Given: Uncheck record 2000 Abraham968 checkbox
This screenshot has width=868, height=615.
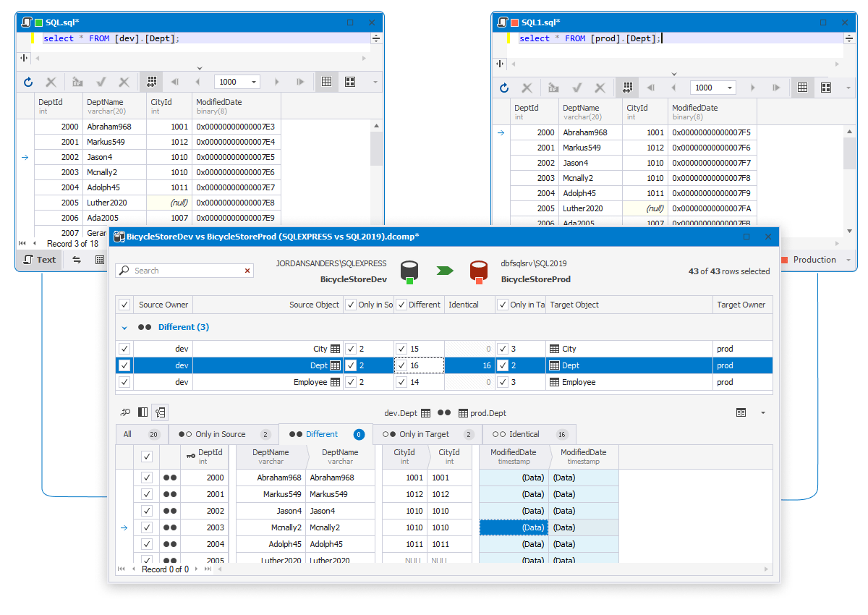Looking at the screenshot, I should pyautogui.click(x=147, y=478).
